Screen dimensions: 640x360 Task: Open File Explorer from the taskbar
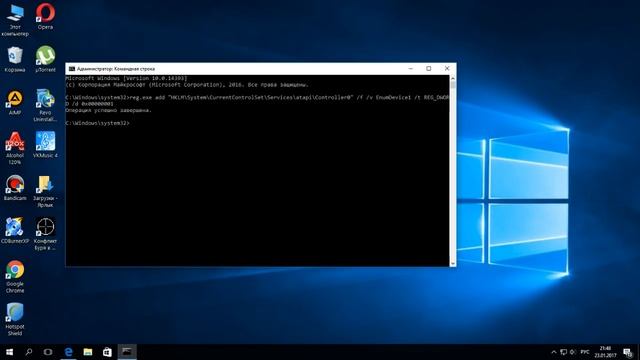(88, 352)
